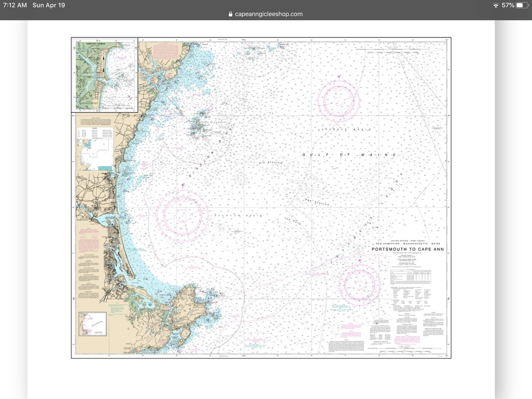The image size is (532, 399).
Task: Tap the Wi-Fi status icon
Action: coord(496,5)
